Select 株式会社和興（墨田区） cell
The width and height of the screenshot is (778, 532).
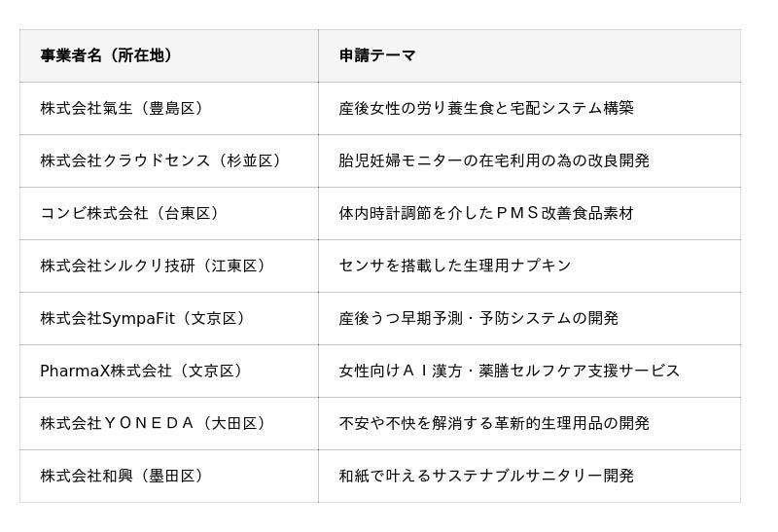tap(169, 477)
